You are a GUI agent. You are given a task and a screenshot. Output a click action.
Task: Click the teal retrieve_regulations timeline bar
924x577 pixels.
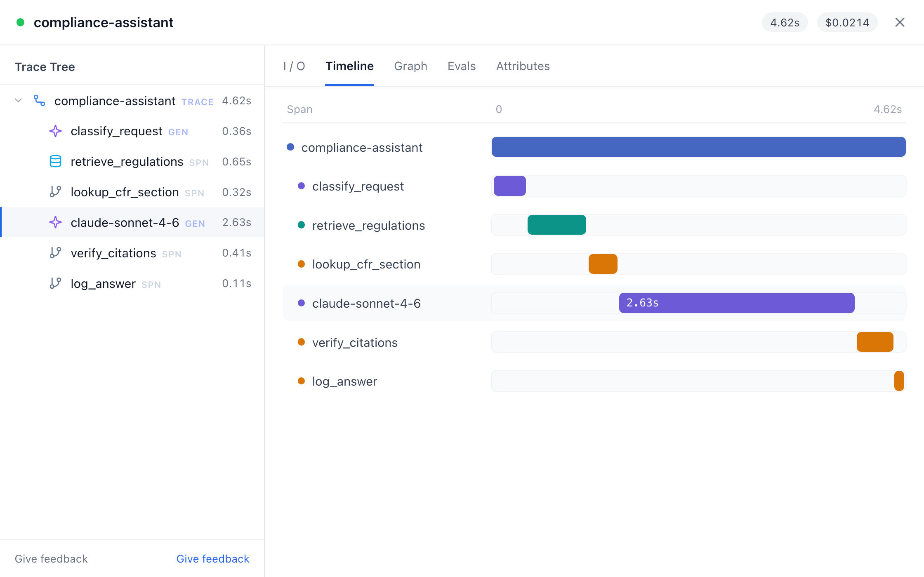(x=556, y=225)
